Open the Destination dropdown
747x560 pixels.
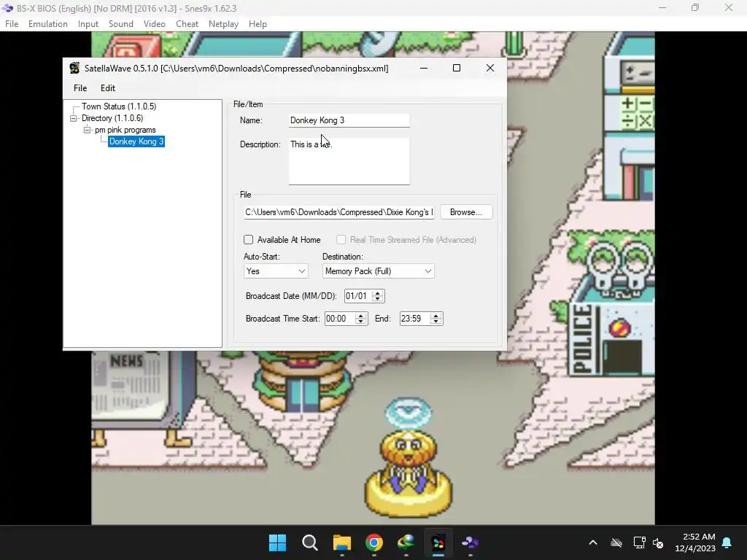[379, 271]
